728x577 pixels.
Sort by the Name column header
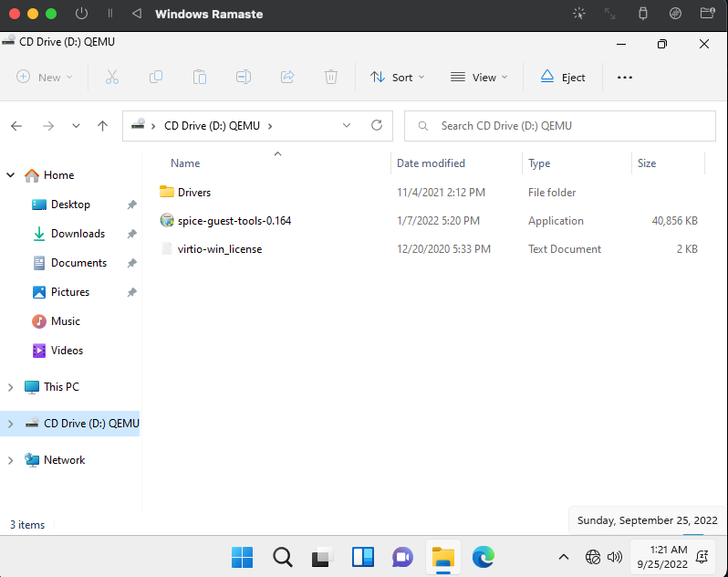[185, 163]
